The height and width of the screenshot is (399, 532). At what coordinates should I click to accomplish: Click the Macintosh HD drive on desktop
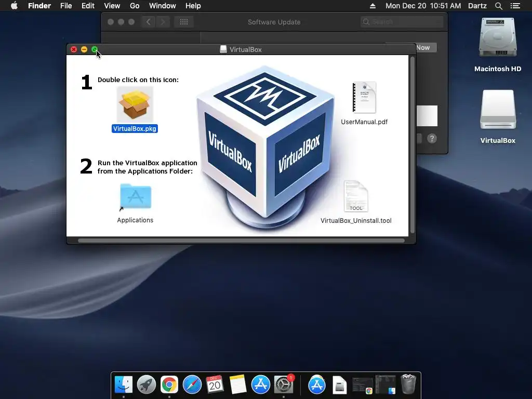click(x=498, y=37)
